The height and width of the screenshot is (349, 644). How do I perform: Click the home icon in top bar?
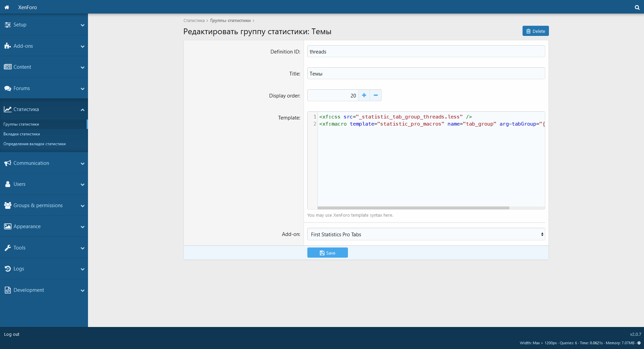7,7
